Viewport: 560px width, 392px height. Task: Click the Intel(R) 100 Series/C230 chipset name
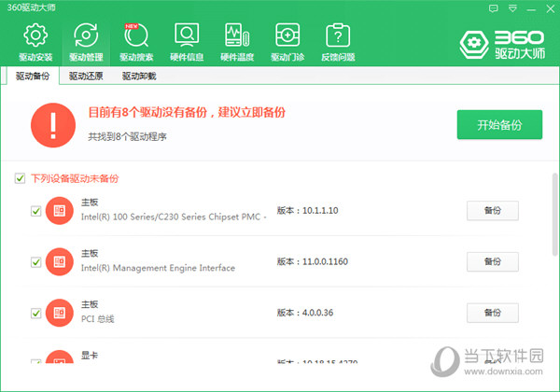click(x=174, y=217)
